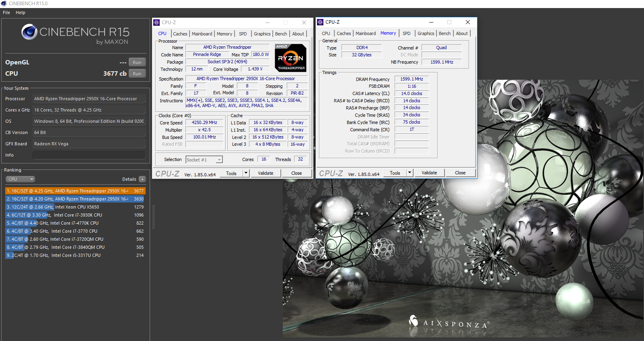Switch to the Mainboard tab in CPU window

[202, 34]
